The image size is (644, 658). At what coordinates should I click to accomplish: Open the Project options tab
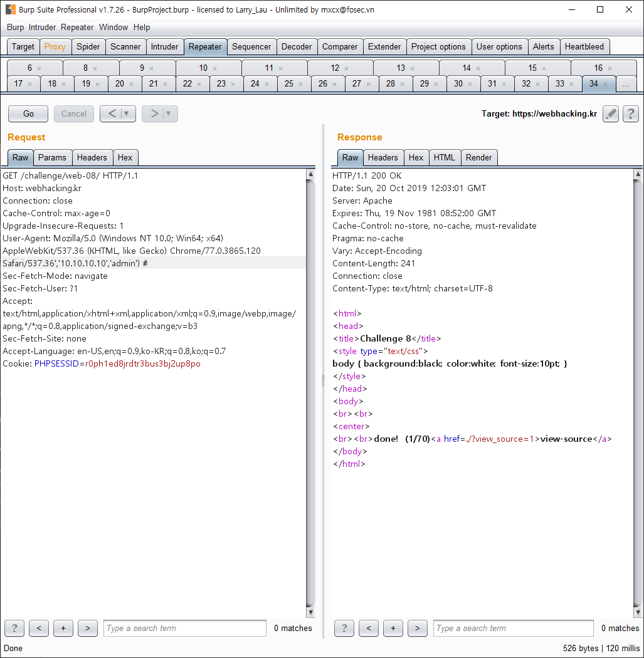pyautogui.click(x=438, y=46)
